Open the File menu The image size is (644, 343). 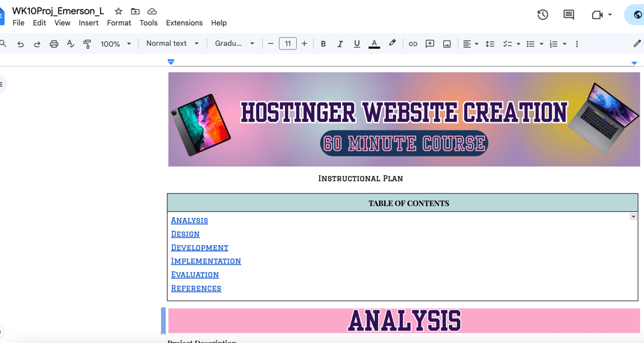[x=18, y=23]
